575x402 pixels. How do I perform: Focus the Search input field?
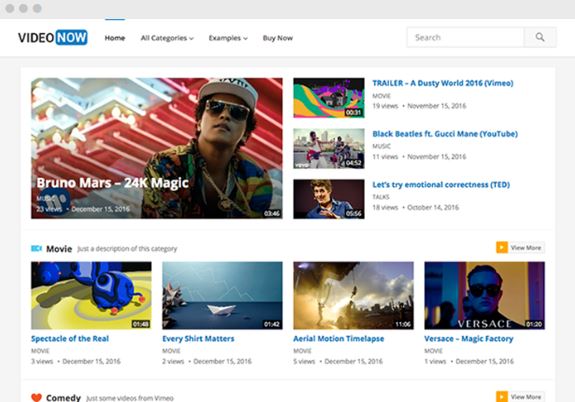[x=465, y=37]
